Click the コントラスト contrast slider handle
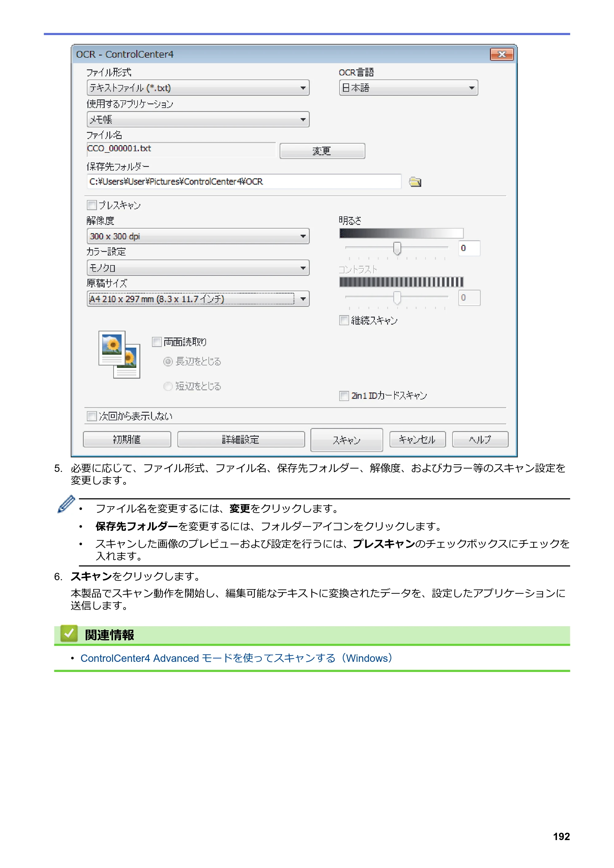Viewport: 614px width, 868px height. coord(397,298)
